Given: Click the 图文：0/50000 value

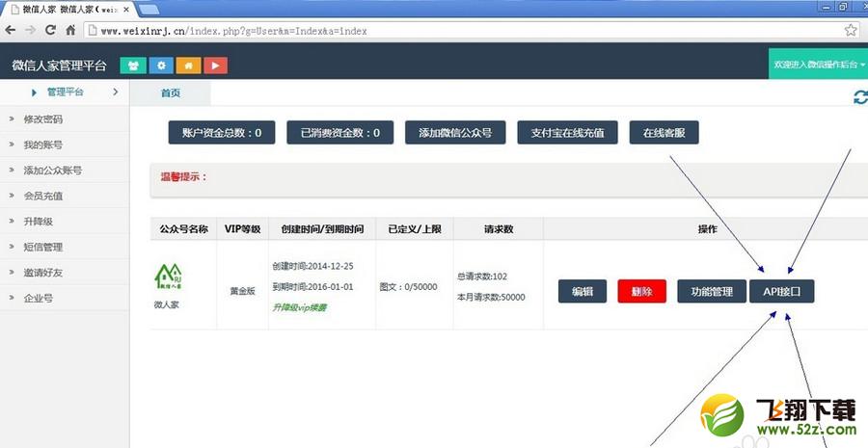Looking at the screenshot, I should 409,286.
